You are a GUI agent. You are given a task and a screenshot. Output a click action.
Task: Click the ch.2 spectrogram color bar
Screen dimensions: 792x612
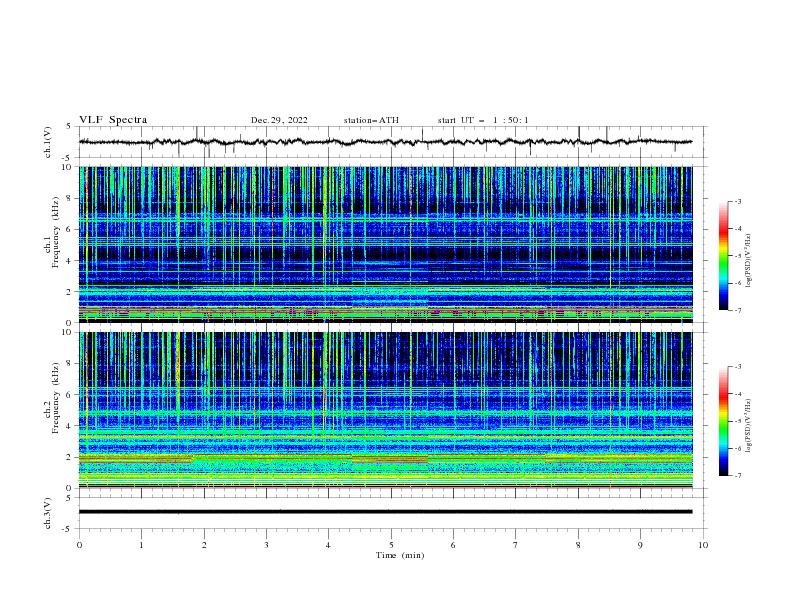(x=724, y=421)
